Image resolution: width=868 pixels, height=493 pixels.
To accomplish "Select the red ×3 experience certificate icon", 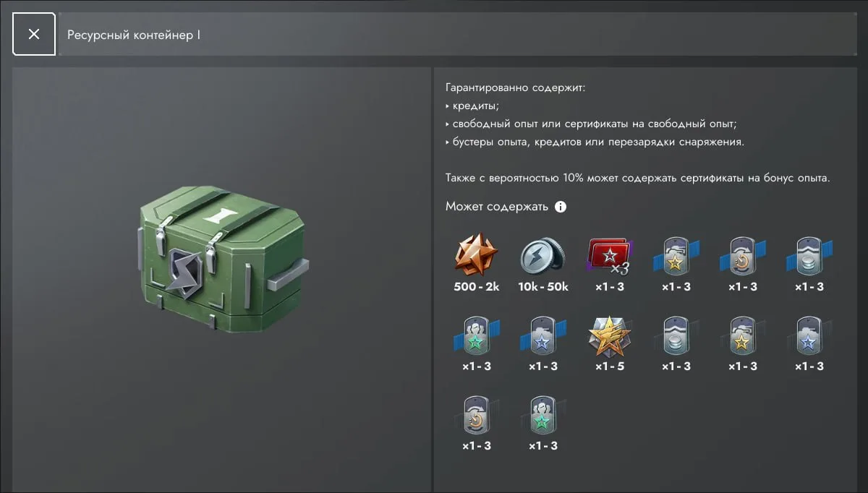I will (x=610, y=257).
